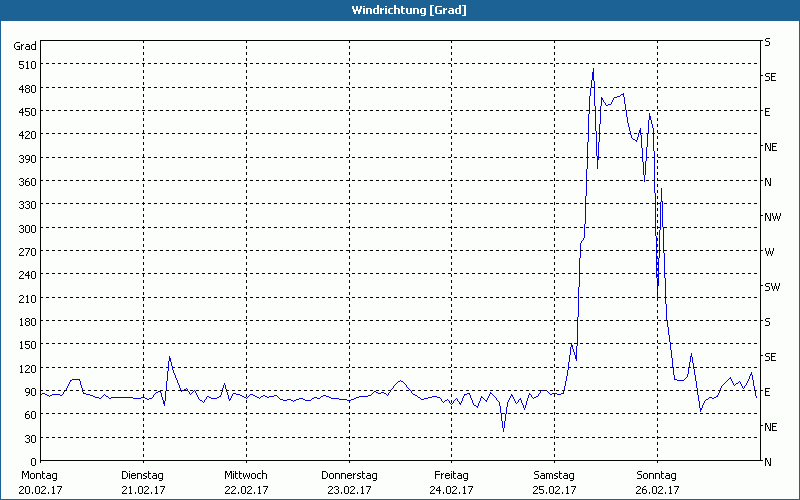Click the SW compass label on right axis
800x500 pixels.
(x=772, y=287)
